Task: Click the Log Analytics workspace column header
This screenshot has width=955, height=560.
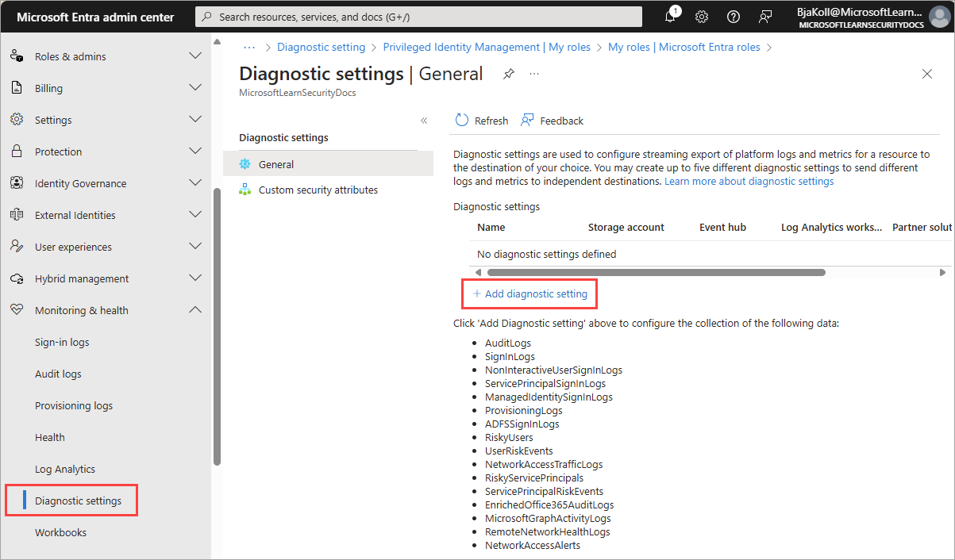Action: pyautogui.click(x=831, y=227)
